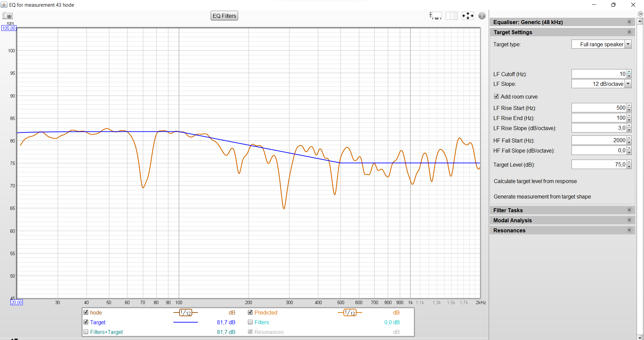Increase HF Fall Start with the up arrow
Viewport: 644px width, 340px height.
[629, 138]
